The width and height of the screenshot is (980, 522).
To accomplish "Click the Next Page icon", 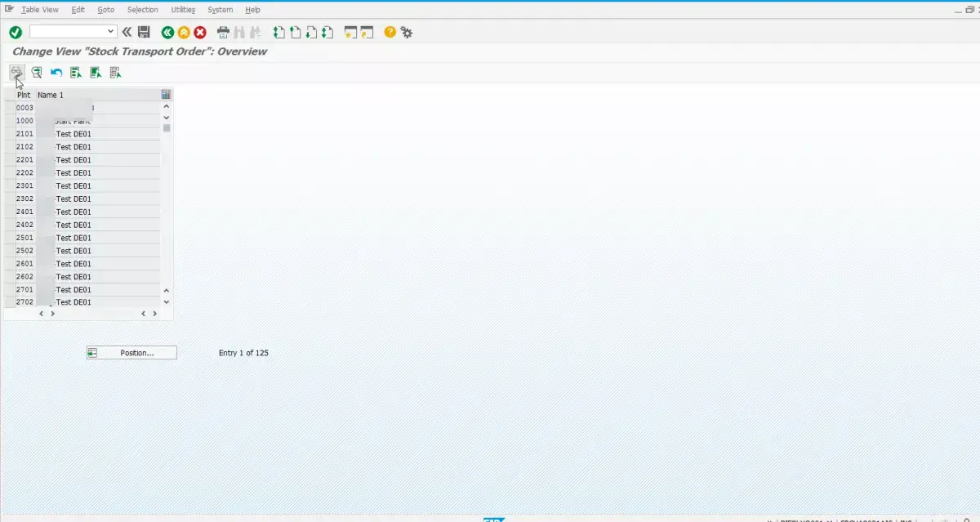I will coord(311,32).
